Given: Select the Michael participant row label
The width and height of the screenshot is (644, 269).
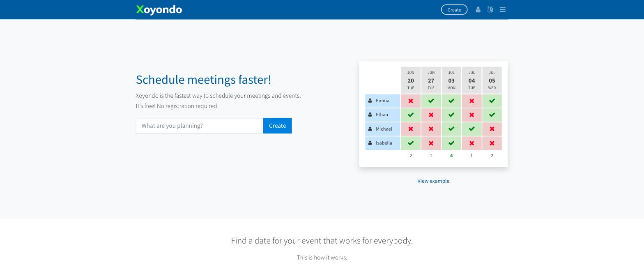Looking at the screenshot, I should 382,129.
